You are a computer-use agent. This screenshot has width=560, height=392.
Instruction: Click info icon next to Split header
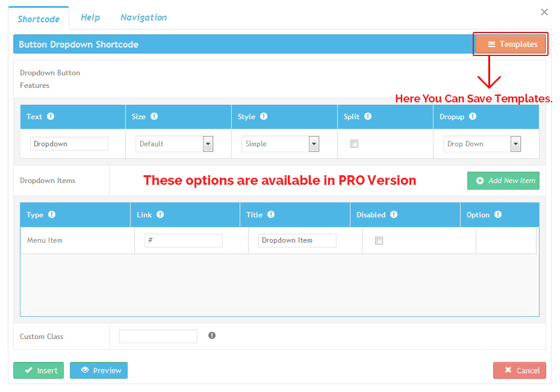coord(368,117)
